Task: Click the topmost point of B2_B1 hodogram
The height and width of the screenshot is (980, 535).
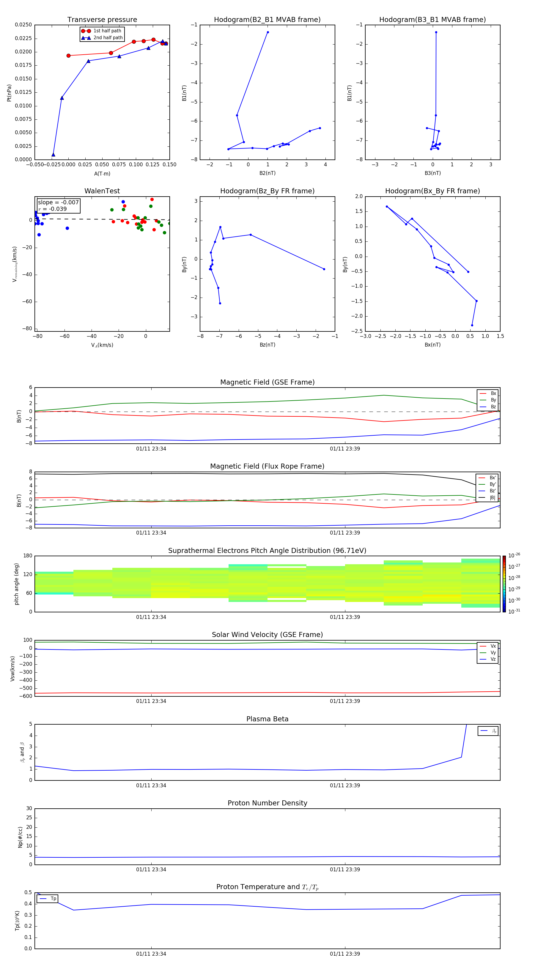Action: (268, 32)
